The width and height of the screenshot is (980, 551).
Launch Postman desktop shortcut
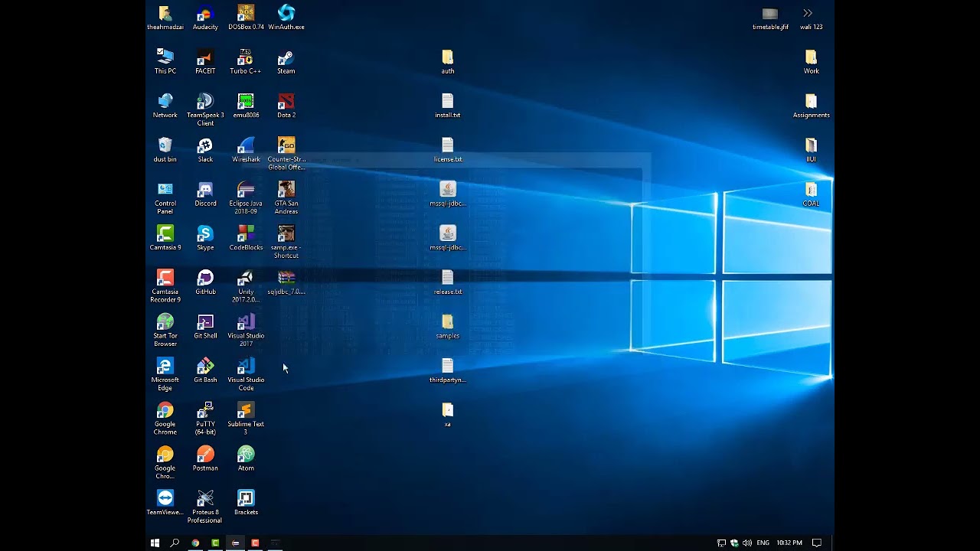click(205, 459)
